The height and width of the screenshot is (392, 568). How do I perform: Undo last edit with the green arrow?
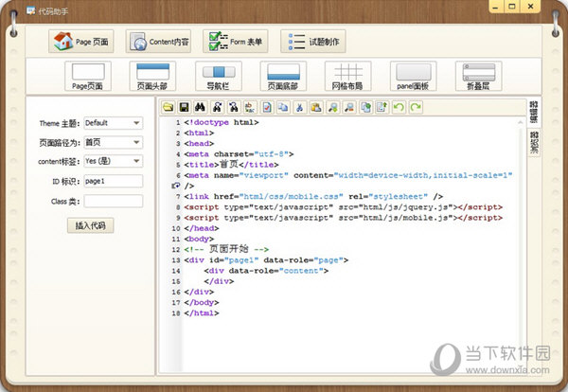(x=399, y=107)
